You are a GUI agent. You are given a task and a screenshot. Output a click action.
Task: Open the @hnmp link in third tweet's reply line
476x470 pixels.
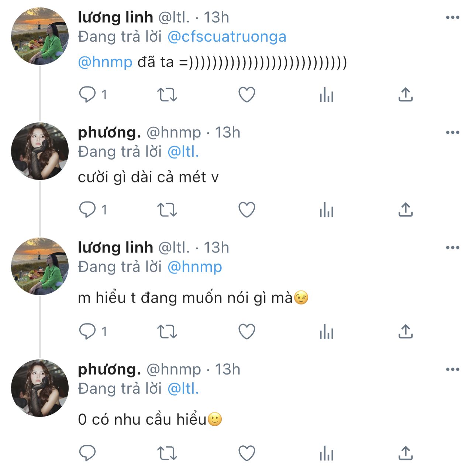[194, 267]
